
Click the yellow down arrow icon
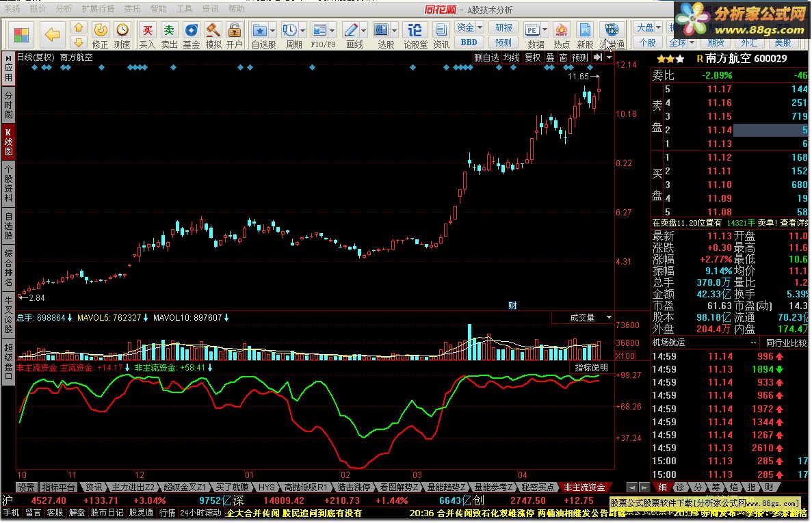78,42
